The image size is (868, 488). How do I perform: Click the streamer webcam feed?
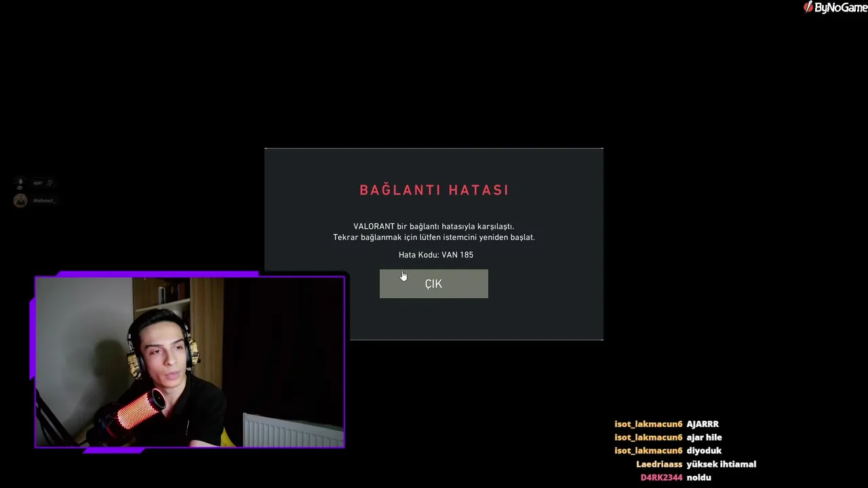click(190, 362)
